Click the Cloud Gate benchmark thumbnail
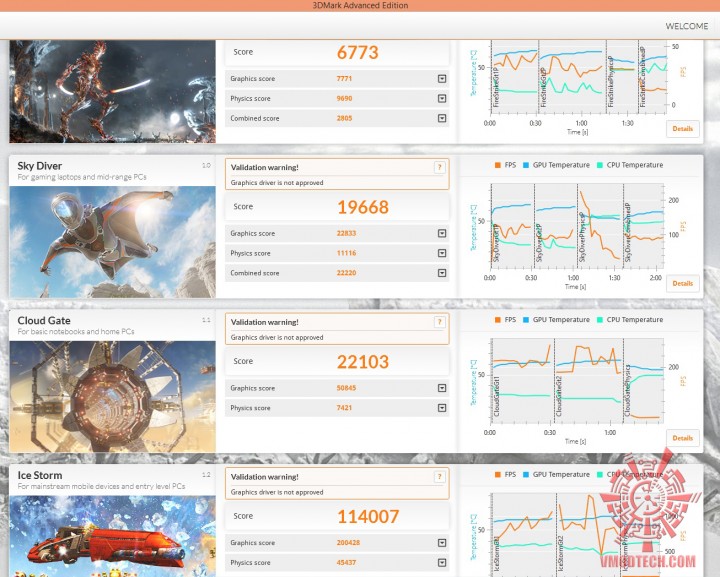 click(x=112, y=397)
